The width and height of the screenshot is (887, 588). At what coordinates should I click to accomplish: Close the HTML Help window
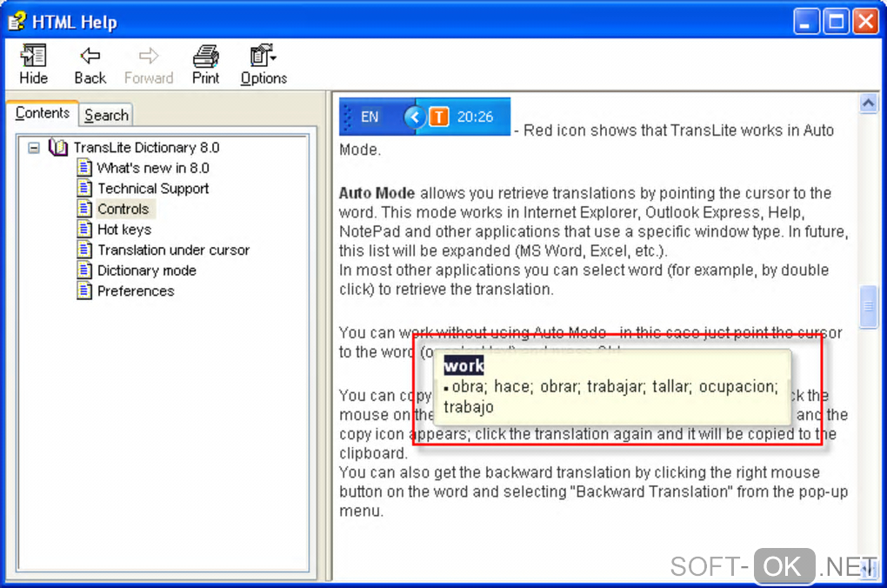coord(866,22)
